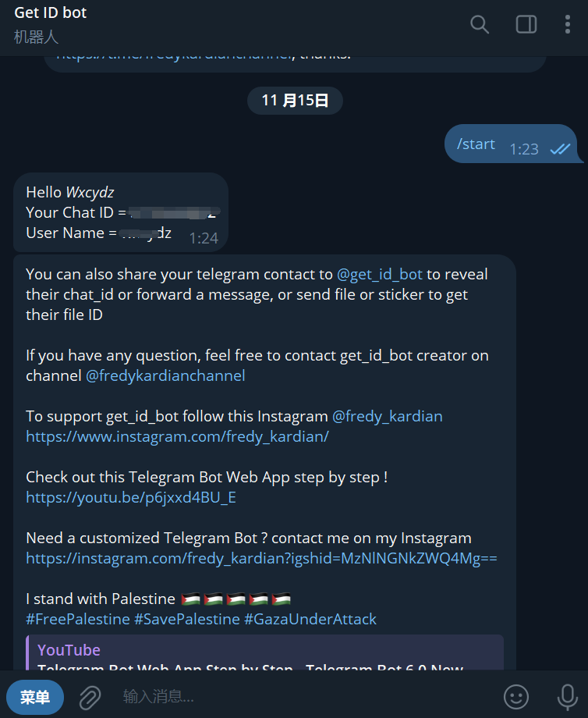Image resolution: width=588 pixels, height=718 pixels.
Task: Click the #SavePalestine hashtag
Action: pos(187,620)
